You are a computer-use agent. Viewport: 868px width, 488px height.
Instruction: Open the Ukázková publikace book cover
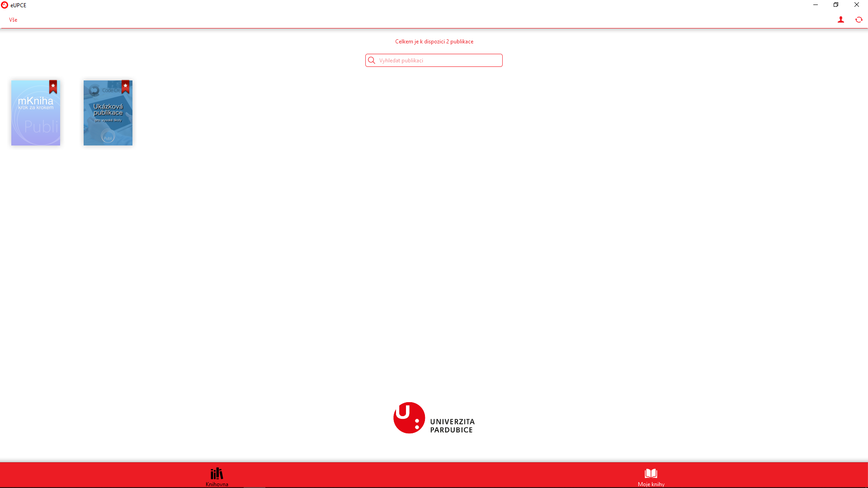108,118
